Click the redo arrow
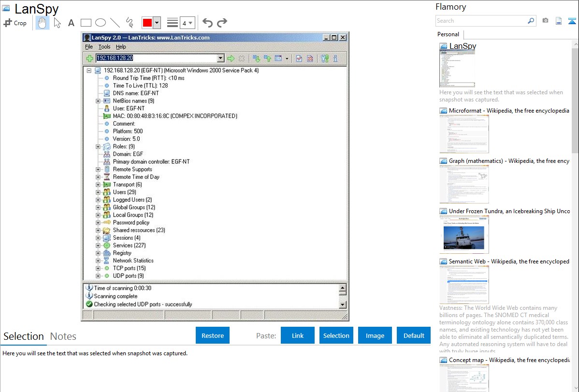This screenshot has width=579, height=392. (222, 23)
